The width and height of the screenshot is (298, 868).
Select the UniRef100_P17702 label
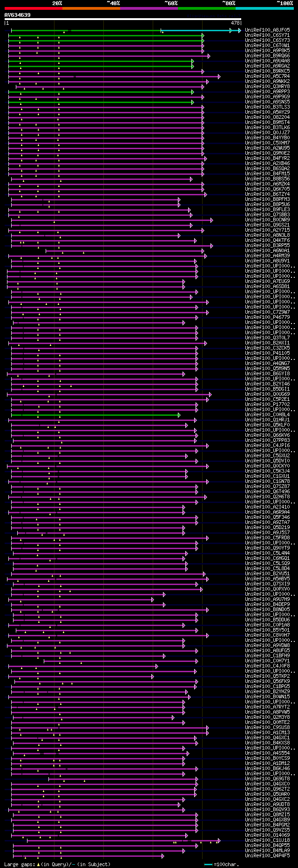point(267,404)
